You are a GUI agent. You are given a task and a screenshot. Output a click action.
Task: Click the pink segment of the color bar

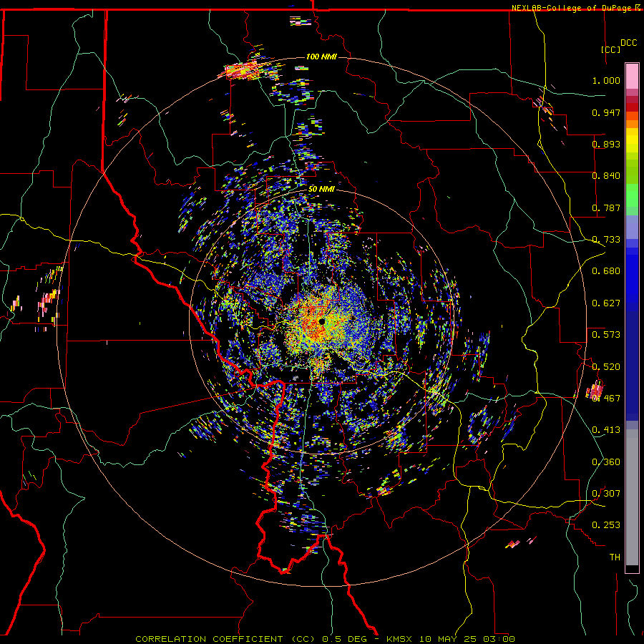click(x=632, y=76)
